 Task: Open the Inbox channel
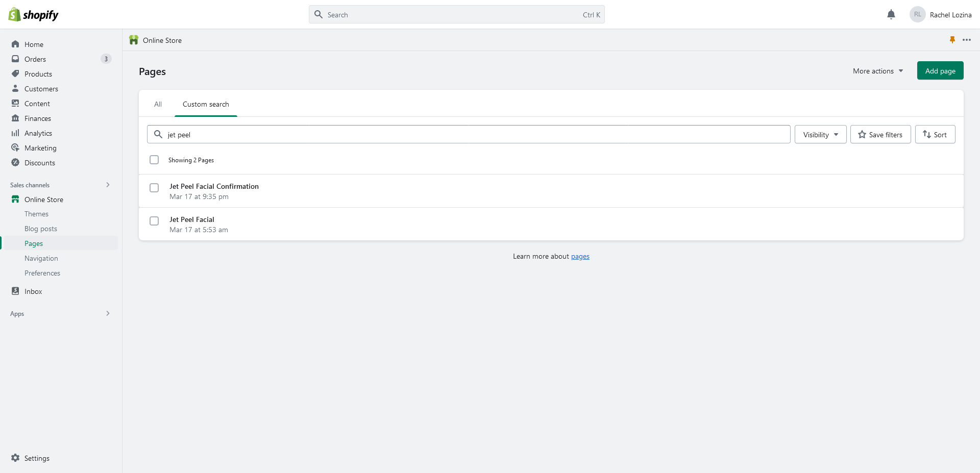click(33, 291)
